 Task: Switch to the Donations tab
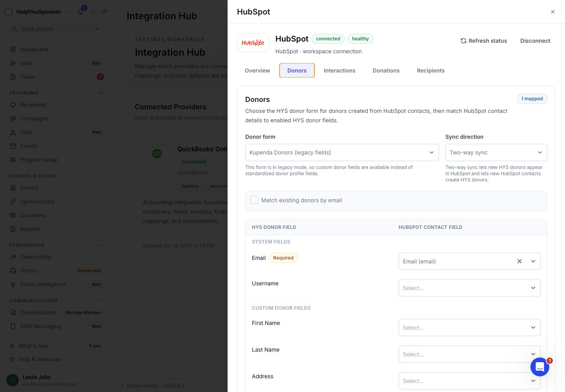(386, 71)
